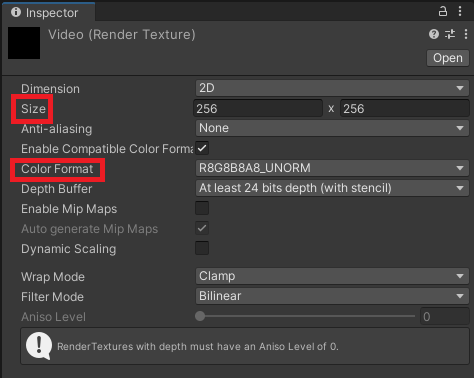Open the Inspector tab kebab menu
Viewport: 474px width, 378px height.
(x=460, y=11)
